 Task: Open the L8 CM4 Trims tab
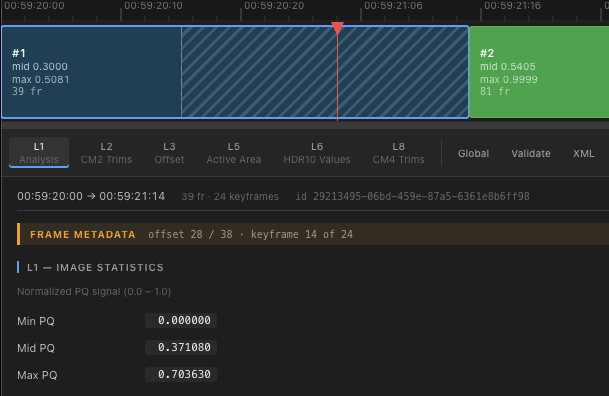pyautogui.click(x=398, y=153)
